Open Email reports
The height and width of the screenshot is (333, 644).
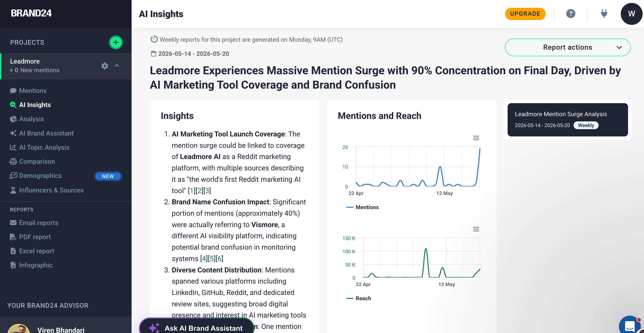pyautogui.click(x=39, y=223)
